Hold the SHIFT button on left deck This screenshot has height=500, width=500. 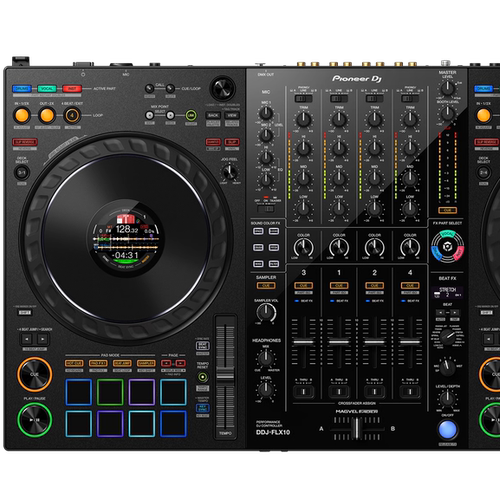(25, 313)
